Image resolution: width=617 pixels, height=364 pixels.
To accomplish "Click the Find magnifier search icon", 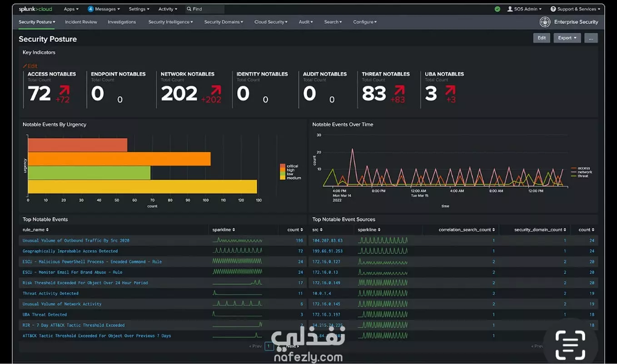I will [x=189, y=9].
